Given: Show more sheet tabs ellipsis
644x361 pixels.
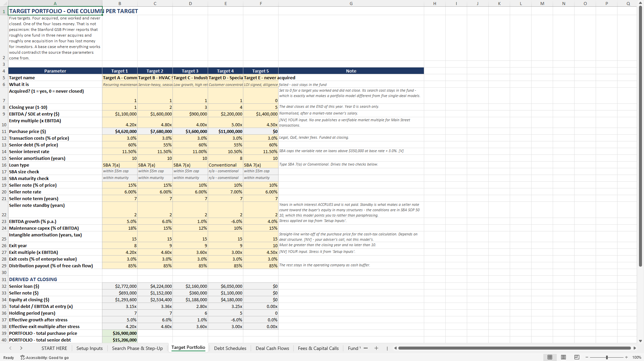Looking at the screenshot, I should (x=365, y=348).
